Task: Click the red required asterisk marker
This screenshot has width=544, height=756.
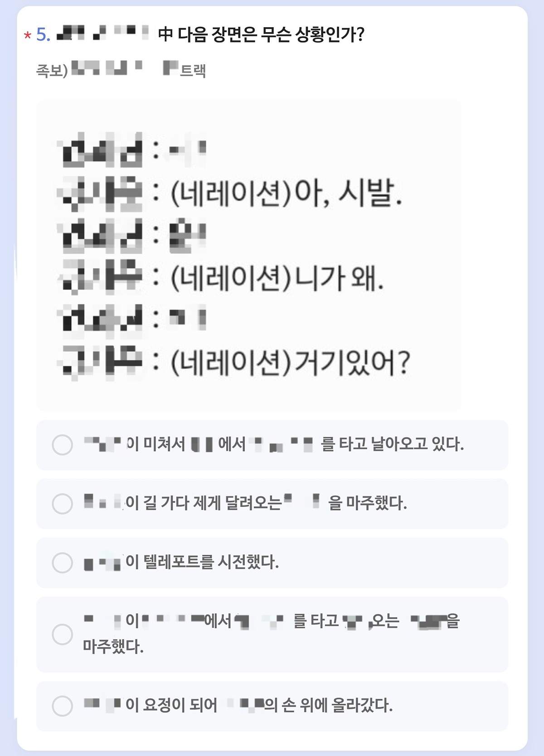Action: click(x=28, y=35)
